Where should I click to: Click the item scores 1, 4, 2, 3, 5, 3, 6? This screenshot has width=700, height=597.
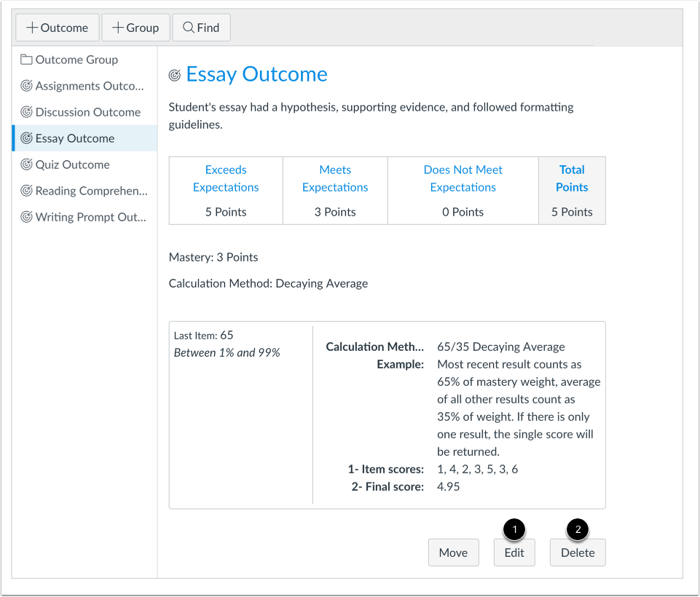[478, 470]
